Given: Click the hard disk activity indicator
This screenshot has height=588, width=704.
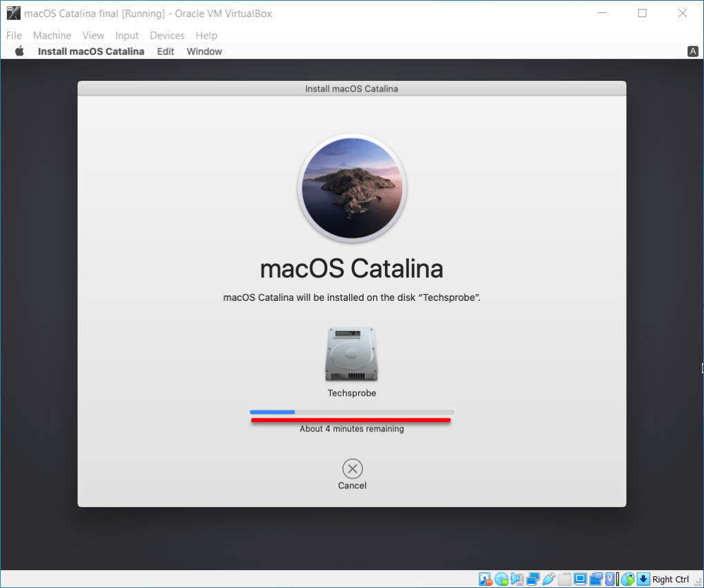Looking at the screenshot, I should (485, 579).
